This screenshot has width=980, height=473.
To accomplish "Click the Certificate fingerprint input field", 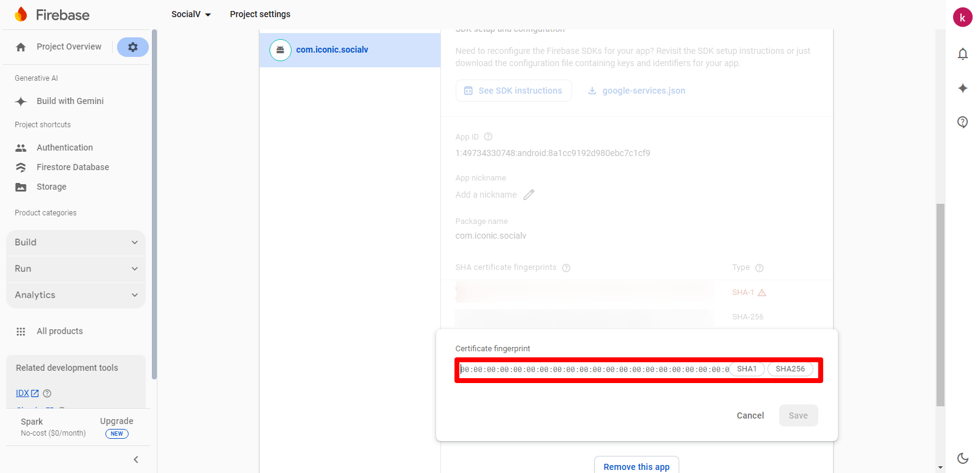I will tap(593, 370).
